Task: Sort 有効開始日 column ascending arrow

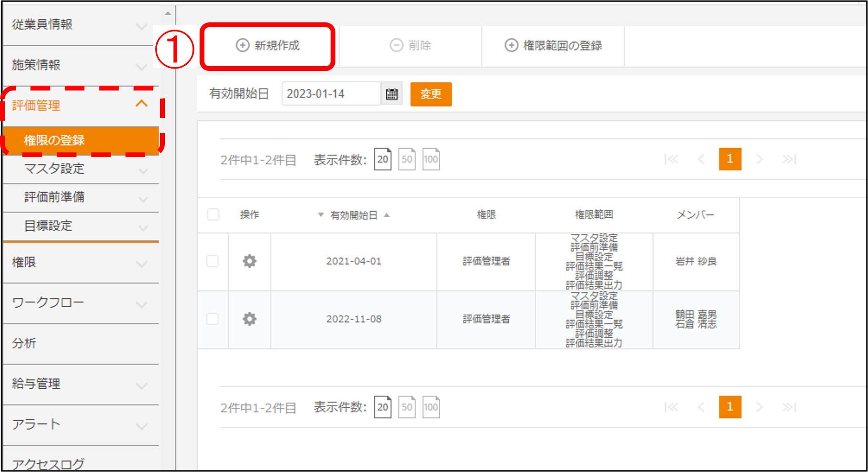Action: click(x=387, y=215)
